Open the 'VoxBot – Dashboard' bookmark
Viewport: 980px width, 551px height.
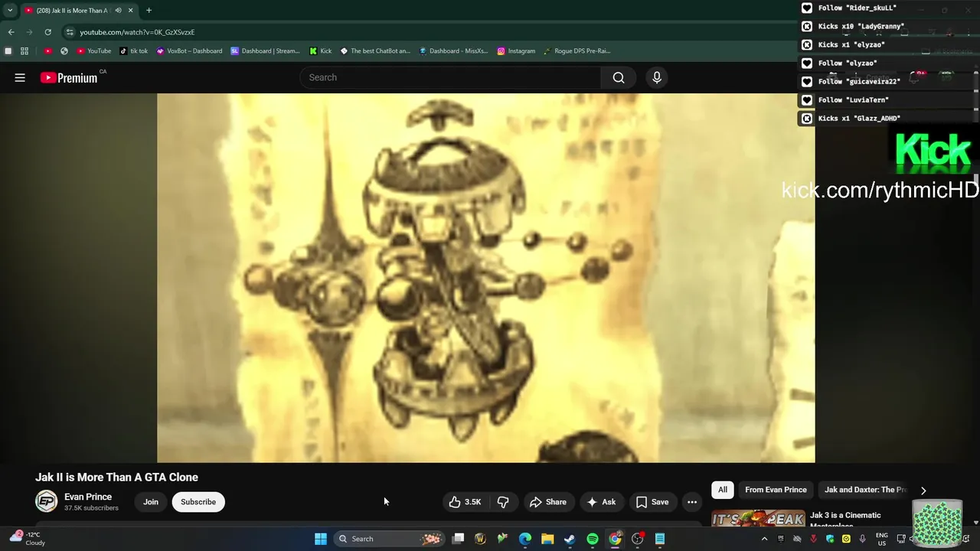pyautogui.click(x=189, y=51)
